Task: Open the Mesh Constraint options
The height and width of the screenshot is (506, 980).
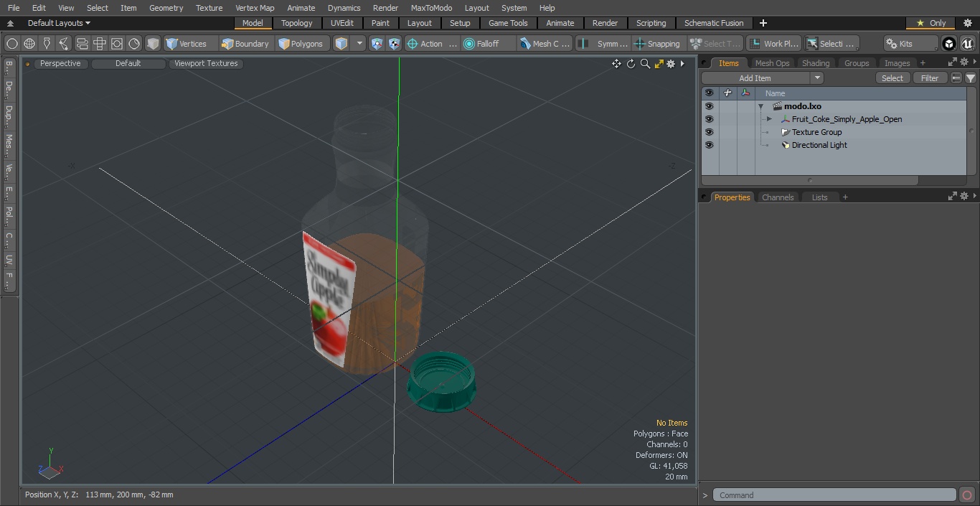Action: (545, 44)
